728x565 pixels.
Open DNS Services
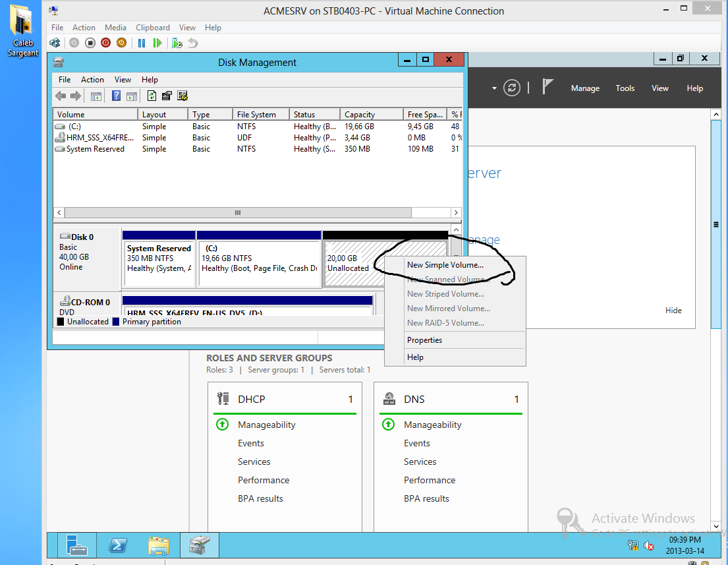(x=420, y=462)
